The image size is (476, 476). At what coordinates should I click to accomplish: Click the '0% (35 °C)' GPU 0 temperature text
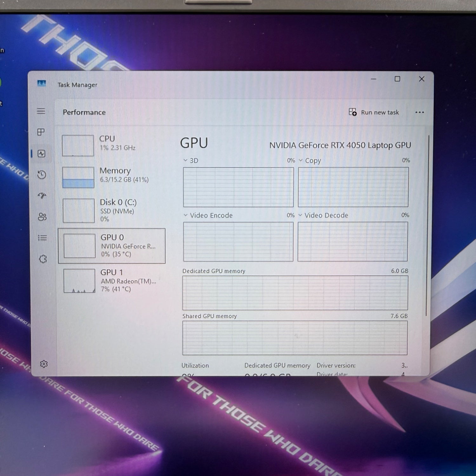coord(116,254)
